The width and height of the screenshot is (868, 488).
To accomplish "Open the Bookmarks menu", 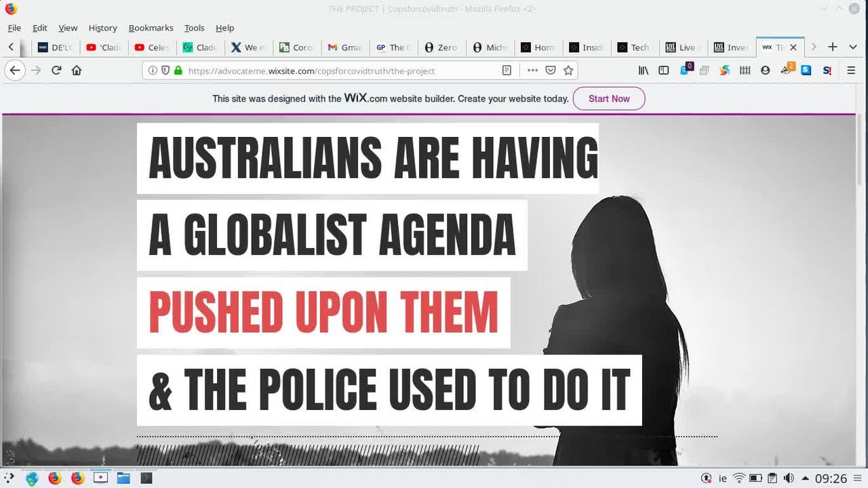I will (151, 28).
